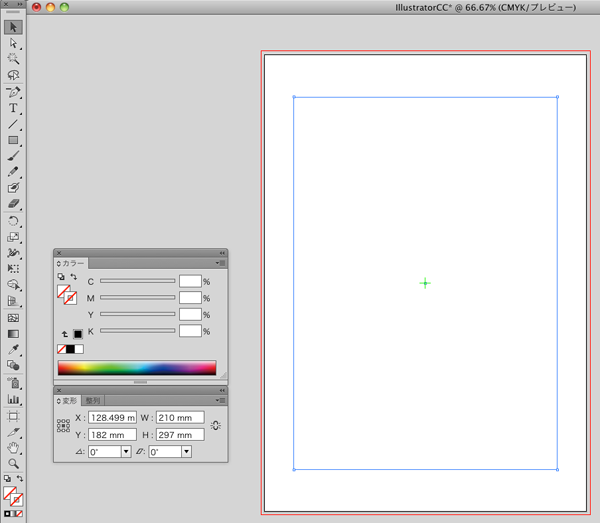Click the CMYK color spectrum bar
The width and height of the screenshot is (600, 523).
click(136, 368)
